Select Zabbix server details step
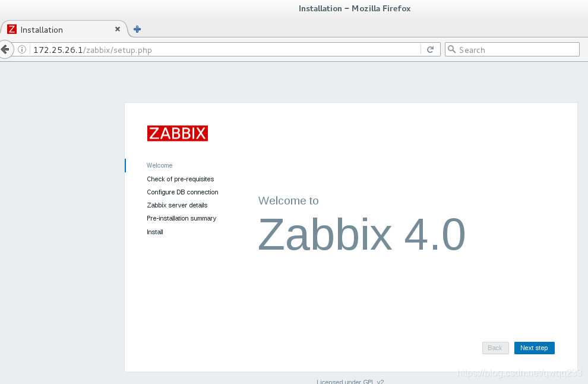 [x=177, y=205]
